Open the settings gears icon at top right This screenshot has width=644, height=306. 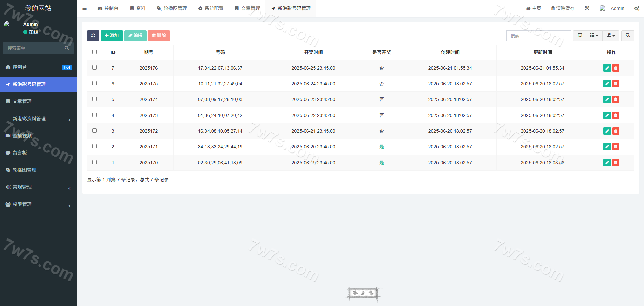point(637,8)
